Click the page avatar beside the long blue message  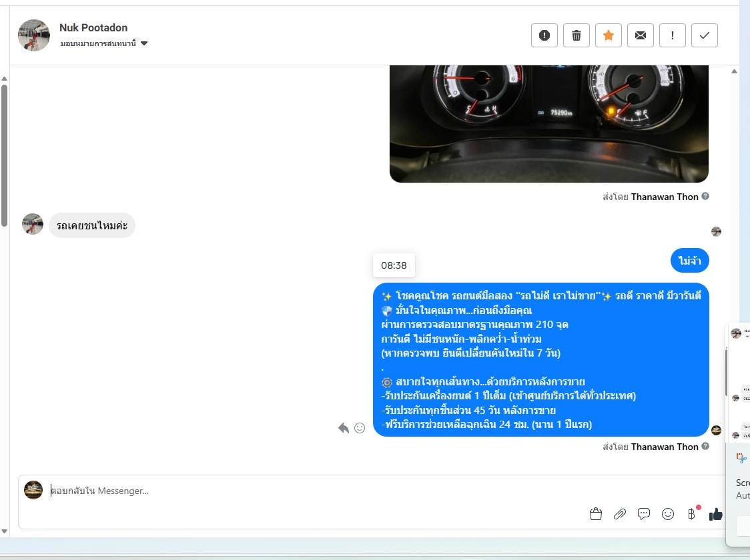tap(716, 430)
